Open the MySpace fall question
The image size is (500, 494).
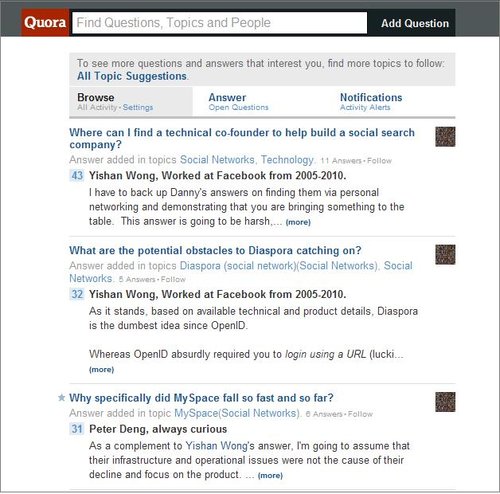(x=201, y=398)
